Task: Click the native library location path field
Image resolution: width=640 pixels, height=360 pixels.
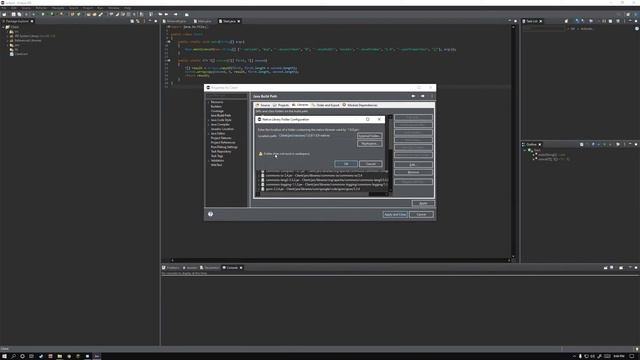Action: coord(316,136)
